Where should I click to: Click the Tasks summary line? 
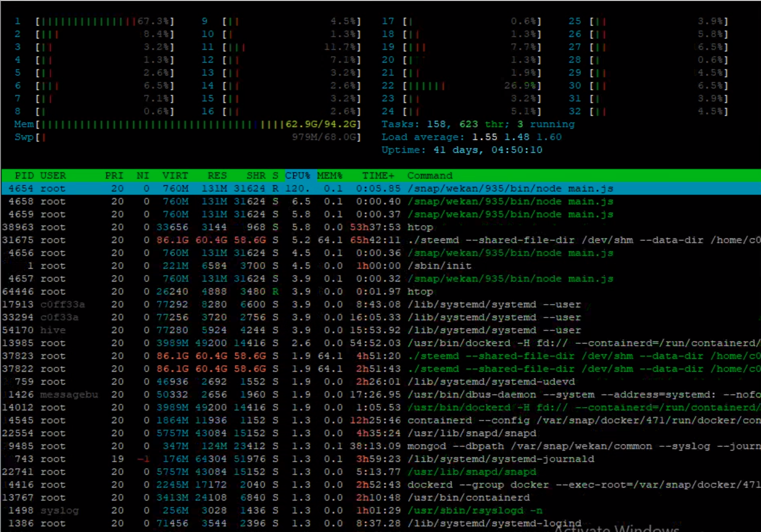[478, 124]
